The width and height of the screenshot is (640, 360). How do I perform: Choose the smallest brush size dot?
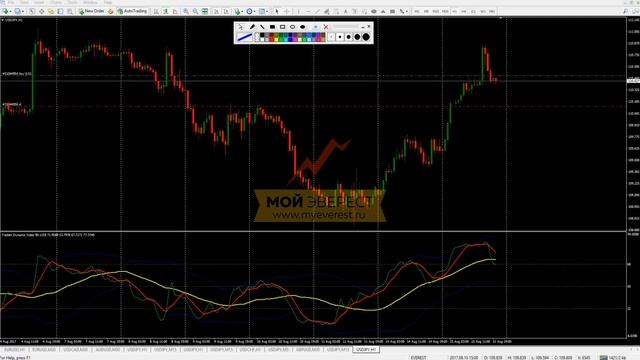click(x=331, y=37)
